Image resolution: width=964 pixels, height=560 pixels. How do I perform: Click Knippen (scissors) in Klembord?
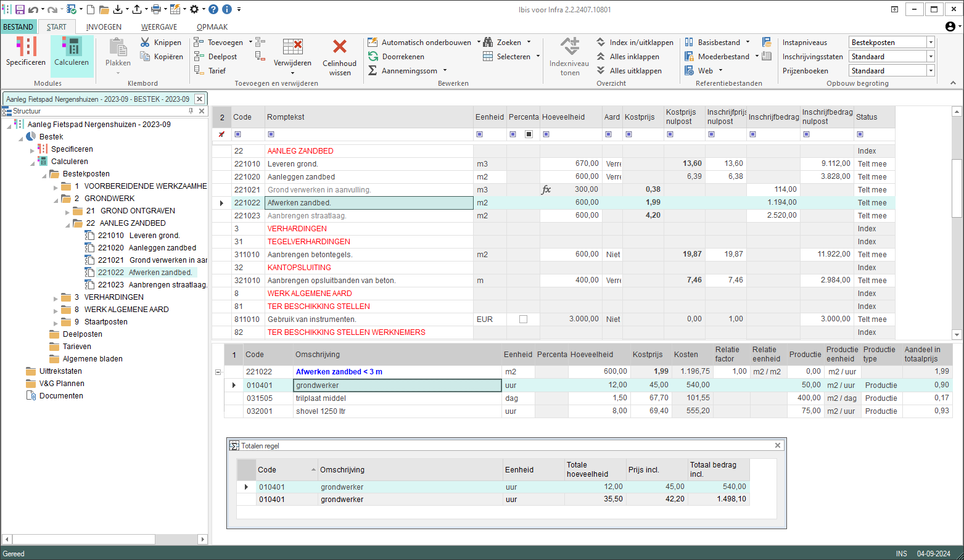[x=161, y=42]
